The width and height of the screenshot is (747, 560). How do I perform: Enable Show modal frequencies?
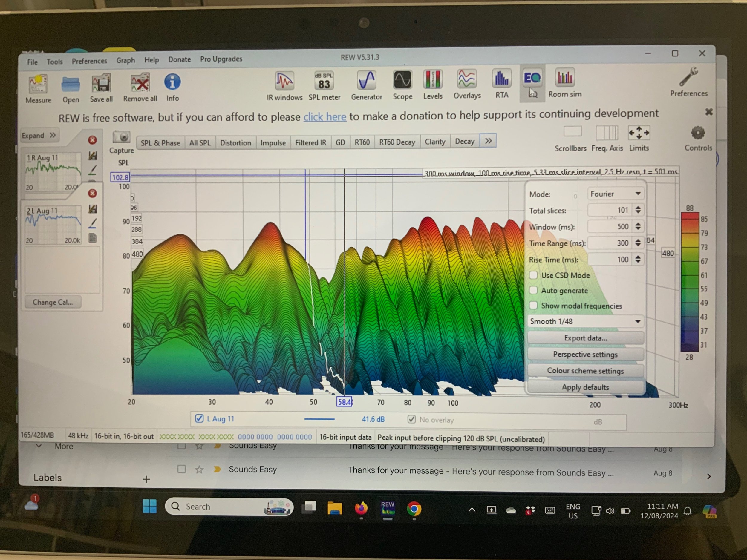(x=533, y=306)
